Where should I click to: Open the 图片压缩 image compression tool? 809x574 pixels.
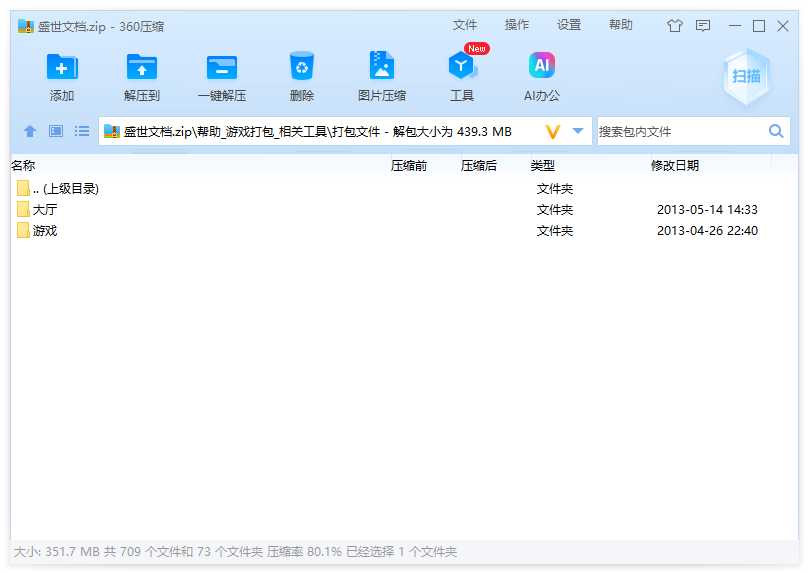pos(382,65)
